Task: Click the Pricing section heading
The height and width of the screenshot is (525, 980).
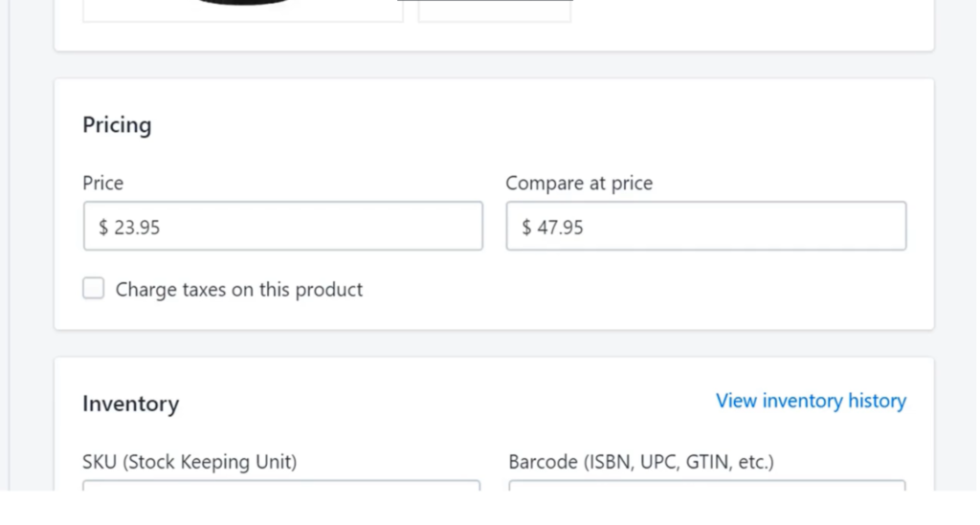Action: tap(117, 125)
